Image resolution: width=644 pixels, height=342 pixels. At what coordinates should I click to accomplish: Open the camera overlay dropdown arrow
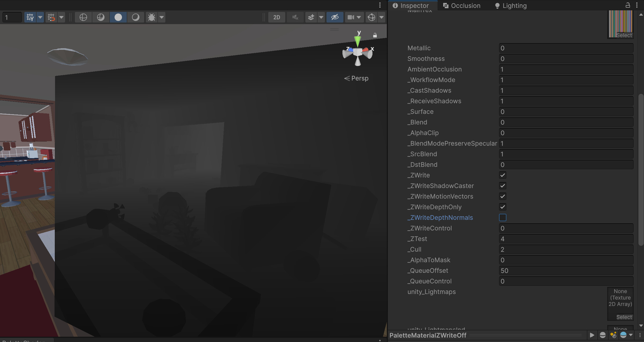pos(358,17)
